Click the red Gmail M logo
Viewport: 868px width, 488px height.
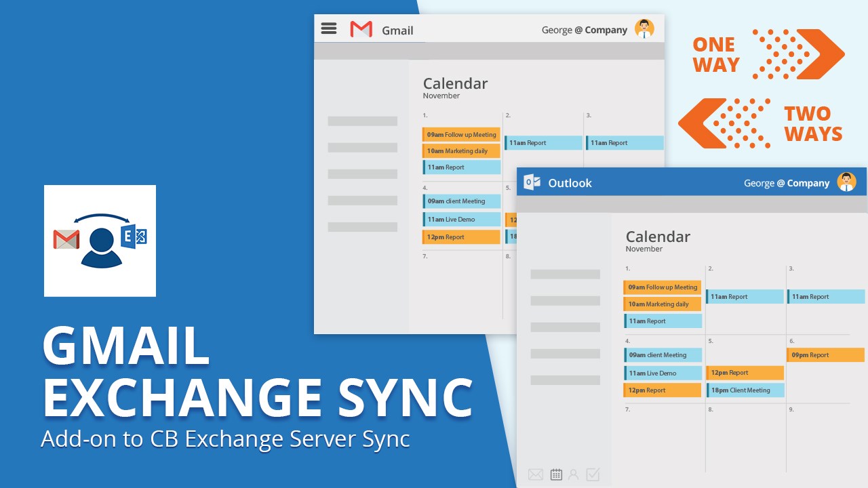361,29
